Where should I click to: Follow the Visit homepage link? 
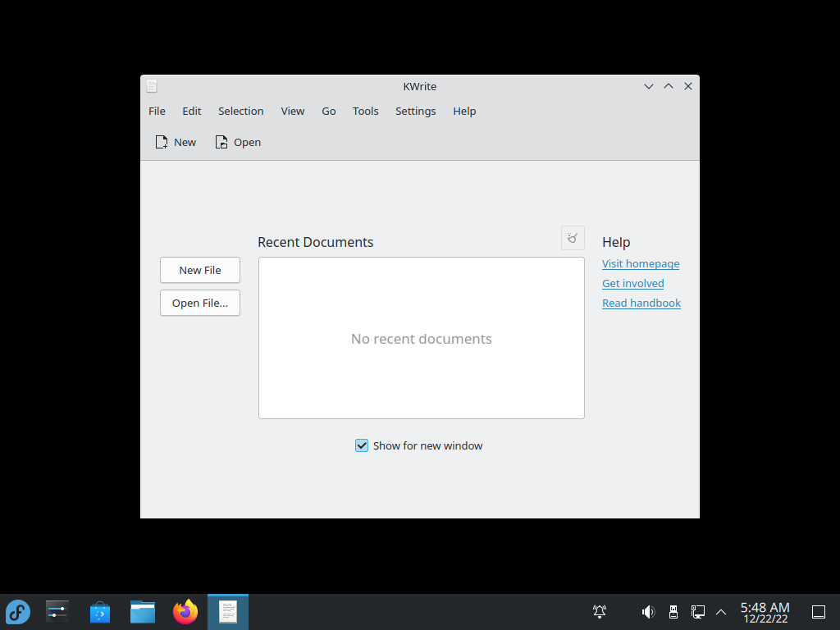click(641, 263)
